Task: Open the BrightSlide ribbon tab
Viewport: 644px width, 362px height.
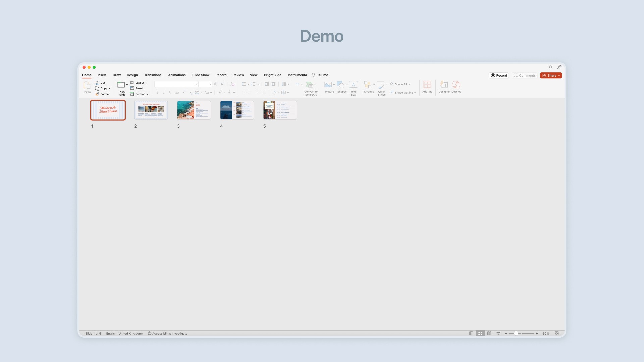Action: point(272,75)
